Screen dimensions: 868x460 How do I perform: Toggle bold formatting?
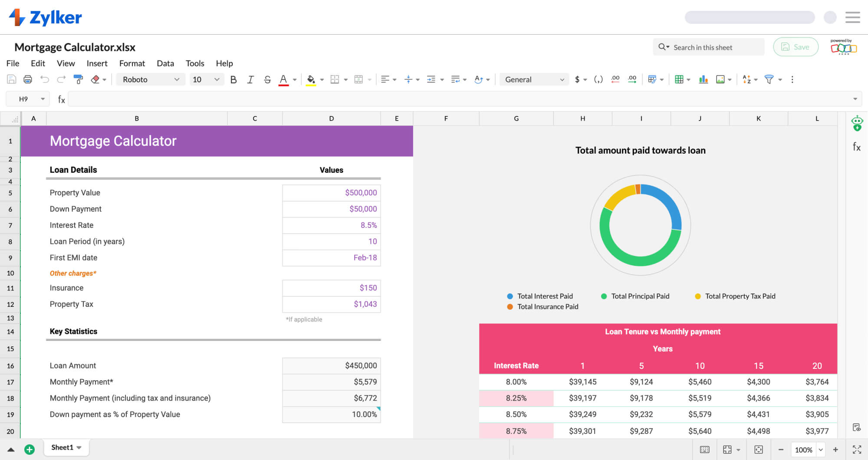[233, 79]
